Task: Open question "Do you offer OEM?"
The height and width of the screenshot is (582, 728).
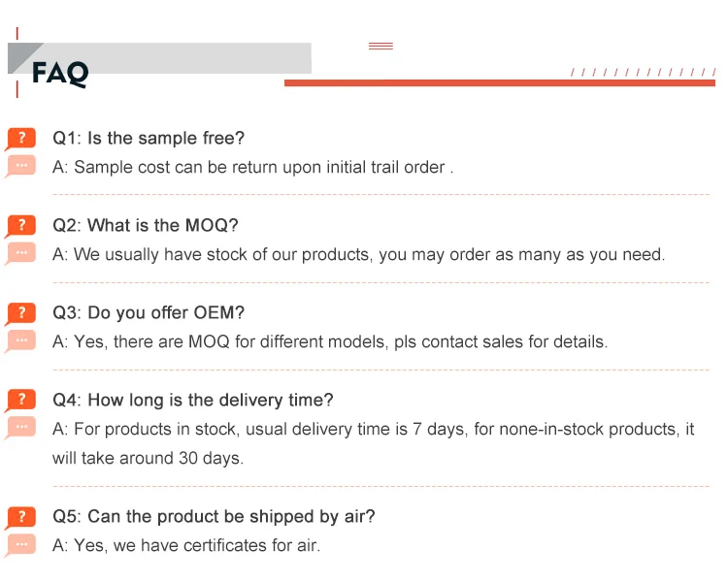Action: click(x=149, y=312)
